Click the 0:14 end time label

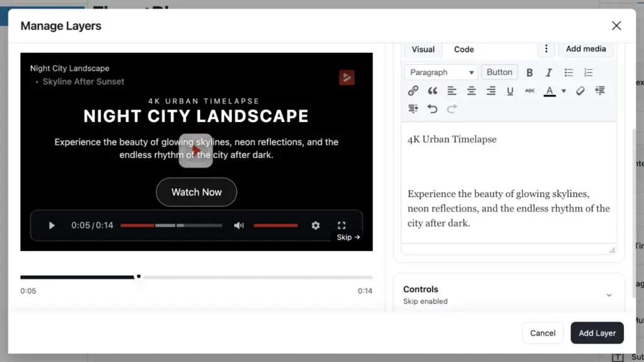pyautogui.click(x=365, y=291)
